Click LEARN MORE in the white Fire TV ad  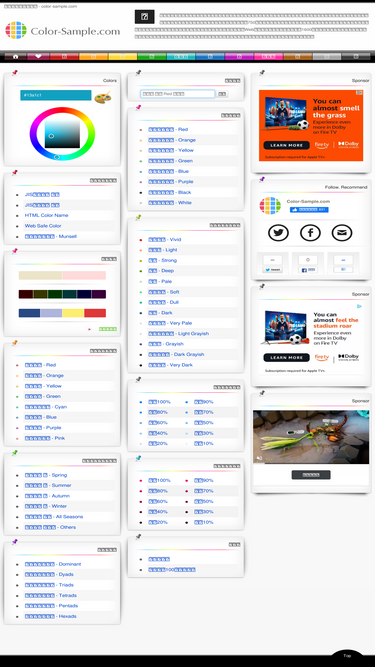pyautogui.click(x=287, y=357)
